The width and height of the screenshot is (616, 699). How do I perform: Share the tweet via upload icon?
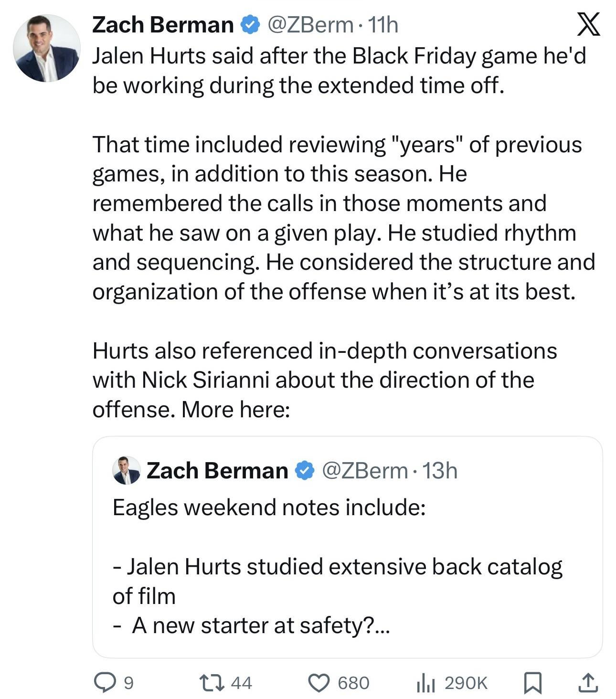point(587,682)
